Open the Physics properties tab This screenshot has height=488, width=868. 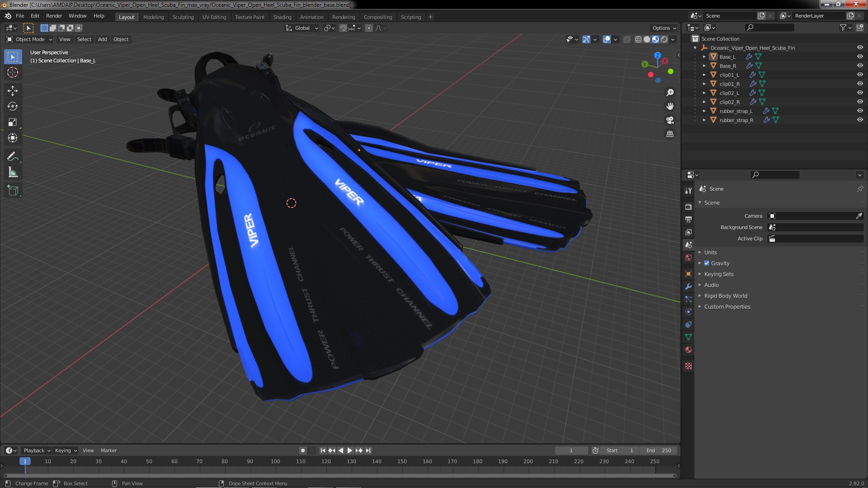(689, 312)
